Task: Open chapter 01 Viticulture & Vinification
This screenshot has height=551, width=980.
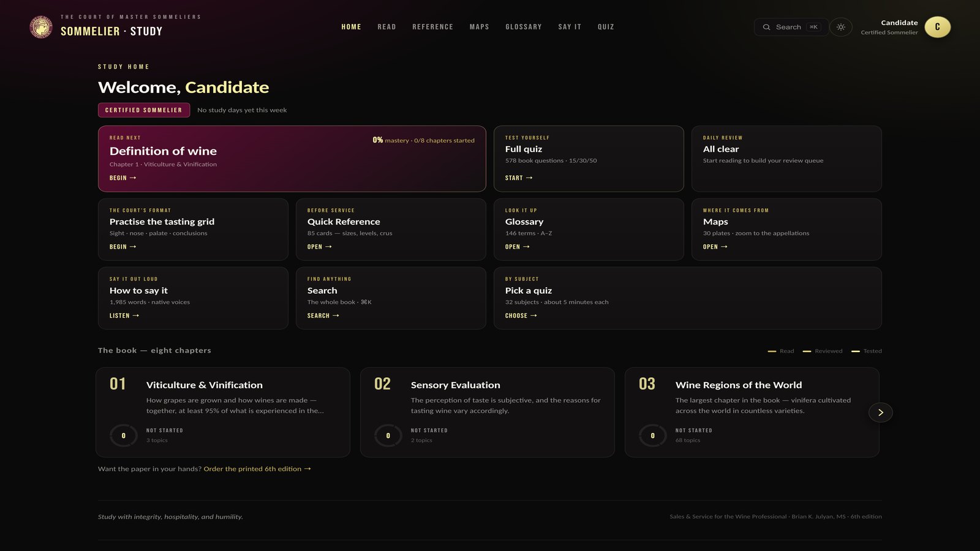Action: coord(223,412)
